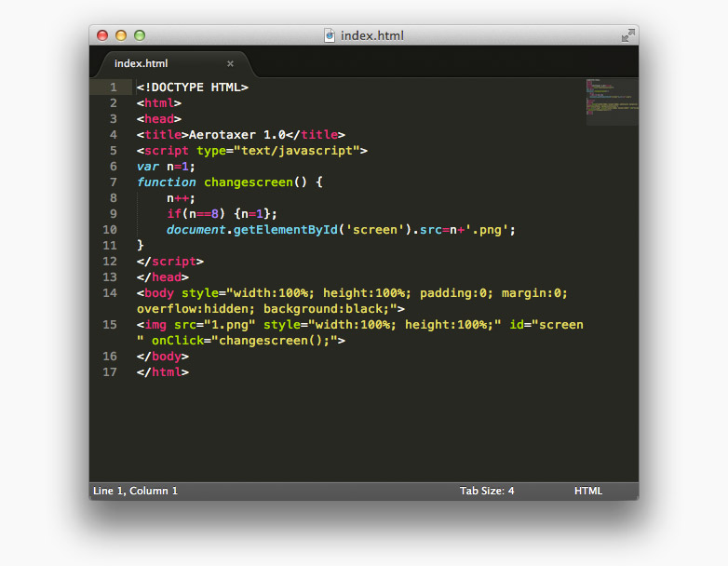The width and height of the screenshot is (728, 566).
Task: Click the green zoom window button
Action: click(140, 35)
